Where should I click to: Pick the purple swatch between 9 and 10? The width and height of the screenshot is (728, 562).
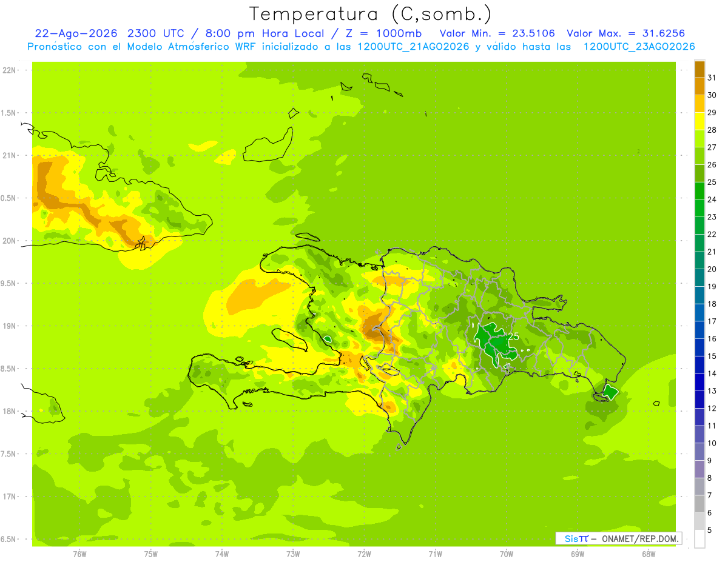(699, 452)
